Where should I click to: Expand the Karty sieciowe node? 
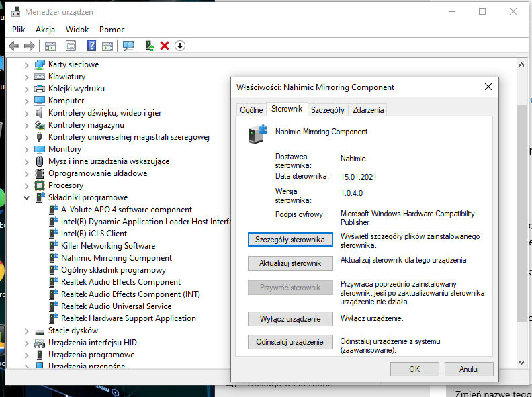pyautogui.click(x=26, y=64)
